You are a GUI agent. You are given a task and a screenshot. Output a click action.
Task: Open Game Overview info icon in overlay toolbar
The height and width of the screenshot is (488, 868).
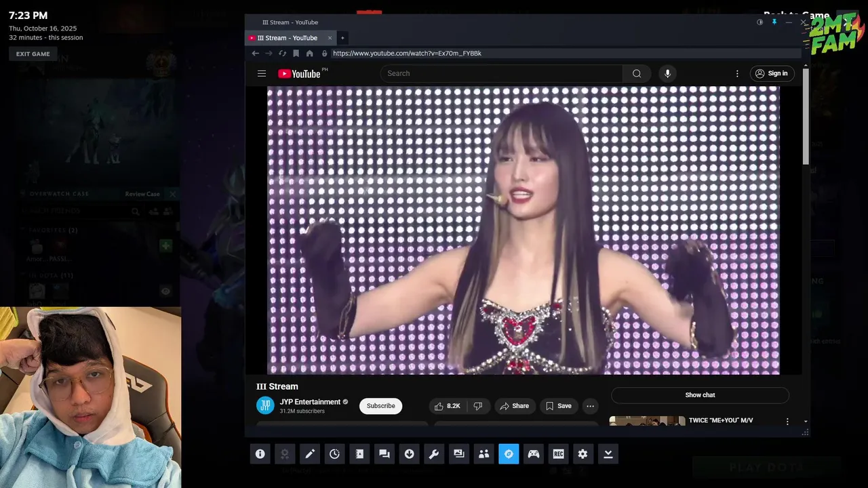(260, 454)
